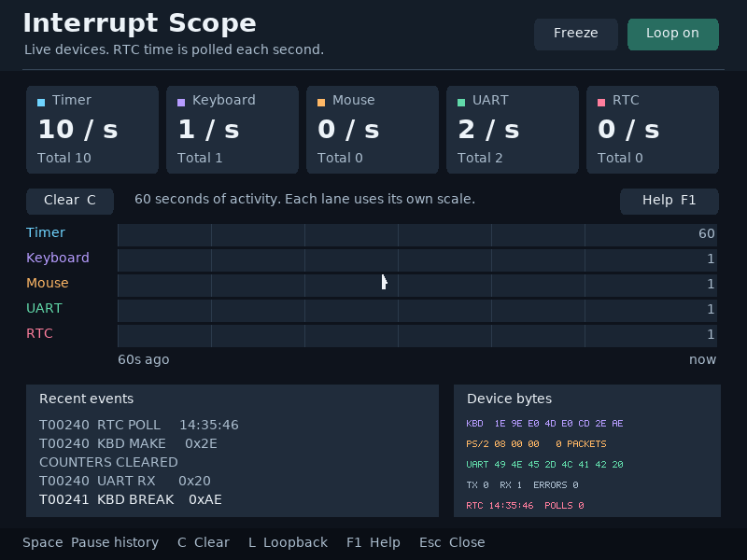
Task: Select the KBD BREAK 0xAE event row
Action: [x=131, y=500]
